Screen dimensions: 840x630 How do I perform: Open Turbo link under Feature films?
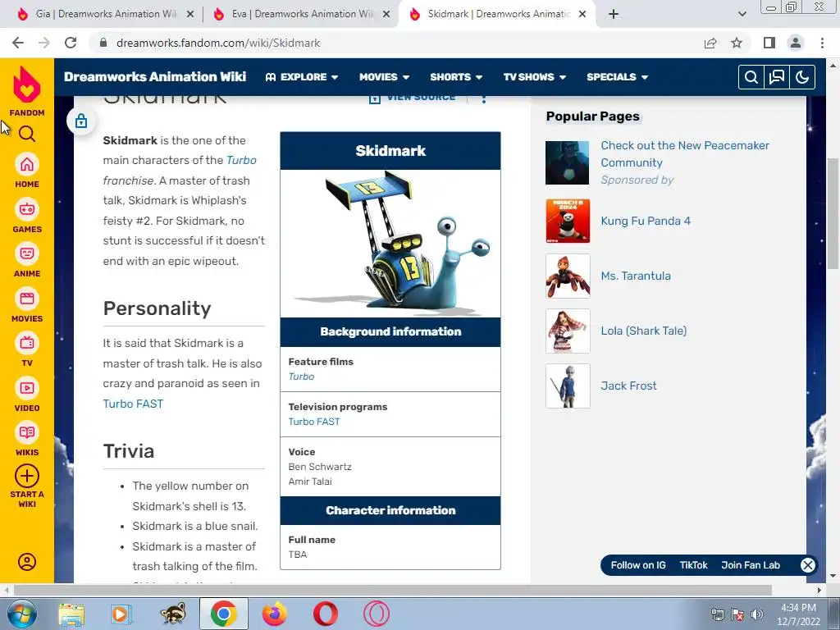tap(301, 377)
